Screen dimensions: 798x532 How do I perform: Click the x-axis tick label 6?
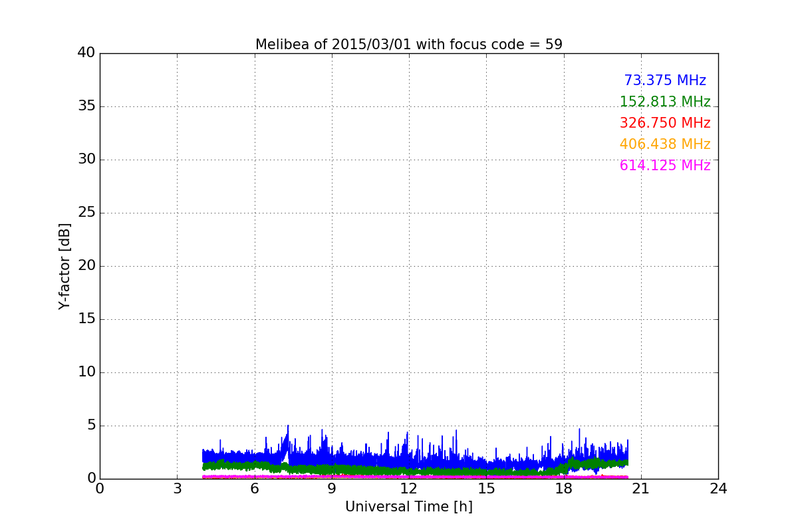(x=255, y=489)
